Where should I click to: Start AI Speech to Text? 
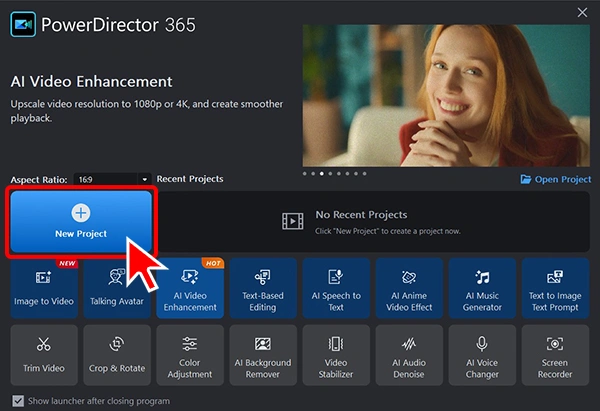tap(336, 288)
